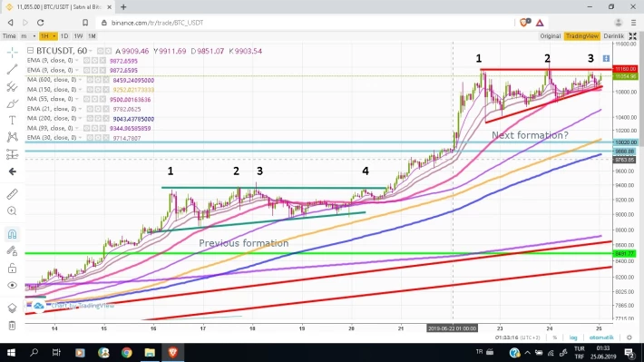This screenshot has width=644, height=362.
Task: Hide all drawings with toolbar eye icon
Action: 12,285
